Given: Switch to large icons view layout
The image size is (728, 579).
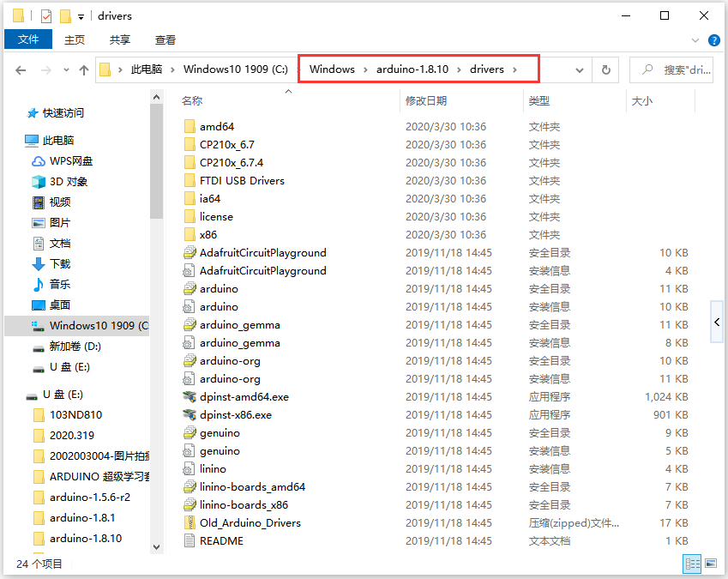Looking at the screenshot, I should [711, 564].
